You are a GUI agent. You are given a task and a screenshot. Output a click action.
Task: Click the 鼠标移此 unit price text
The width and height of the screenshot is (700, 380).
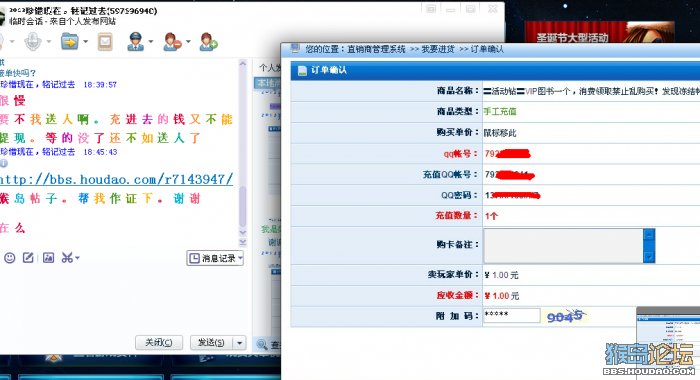coord(500,133)
